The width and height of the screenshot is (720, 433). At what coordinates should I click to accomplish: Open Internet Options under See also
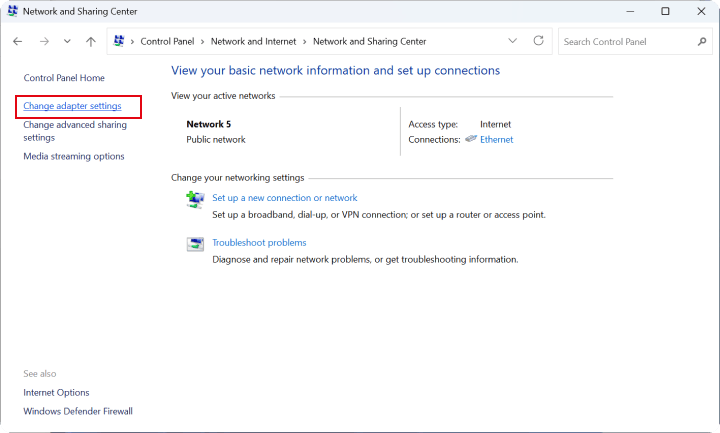click(x=56, y=393)
